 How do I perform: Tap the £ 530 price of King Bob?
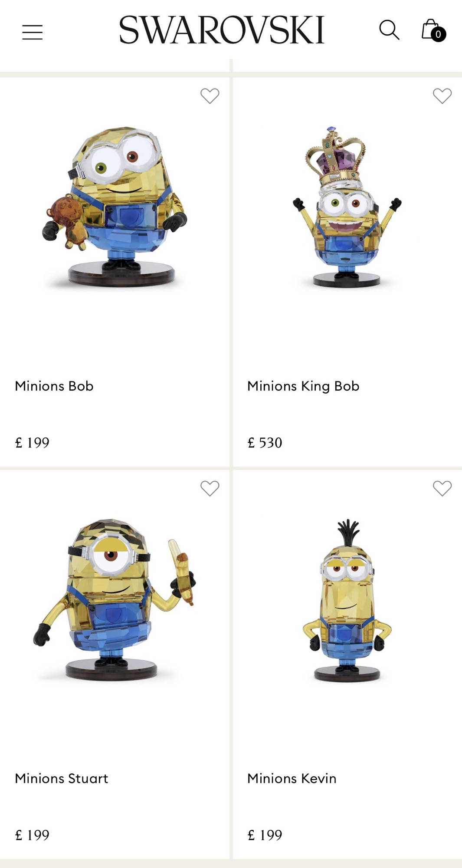point(265,443)
